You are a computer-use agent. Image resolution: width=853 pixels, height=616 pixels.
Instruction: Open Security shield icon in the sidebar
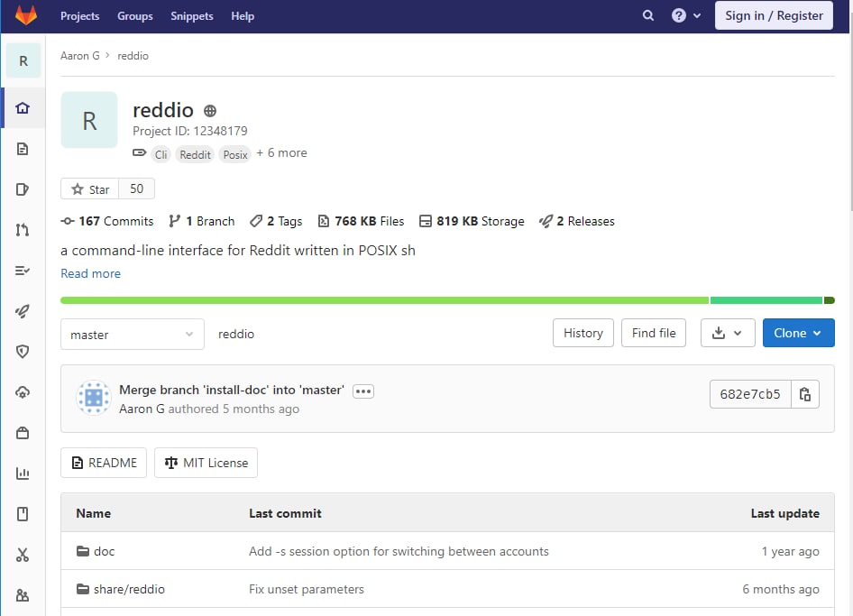23,352
